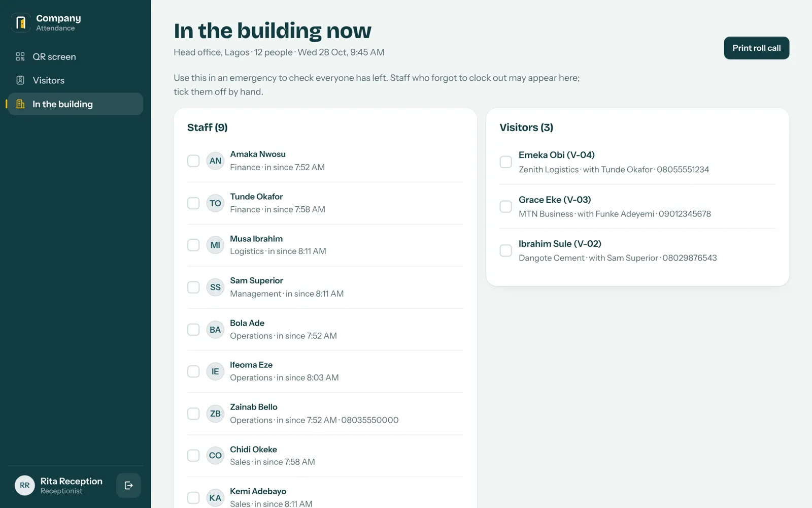Click the ZB avatar for Zainab Bello

pos(215,414)
